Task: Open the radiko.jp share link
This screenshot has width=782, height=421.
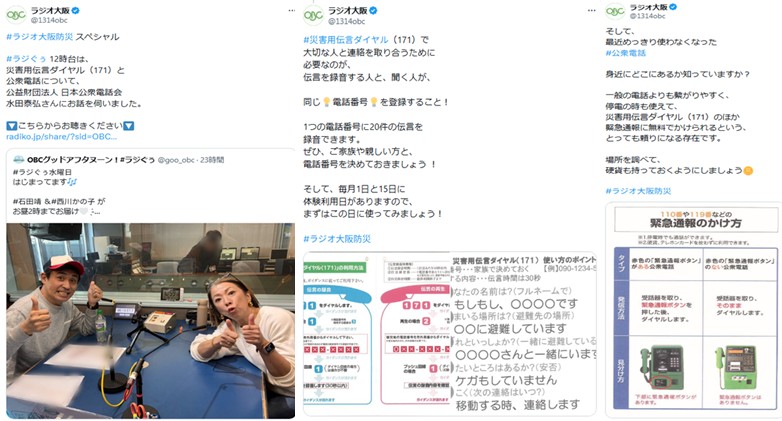Action: pyautogui.click(x=61, y=136)
